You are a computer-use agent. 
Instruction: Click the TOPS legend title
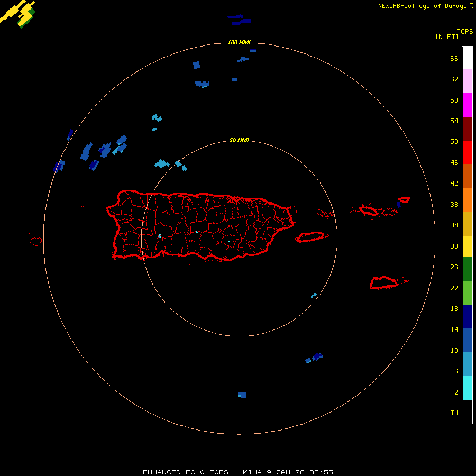(465, 32)
